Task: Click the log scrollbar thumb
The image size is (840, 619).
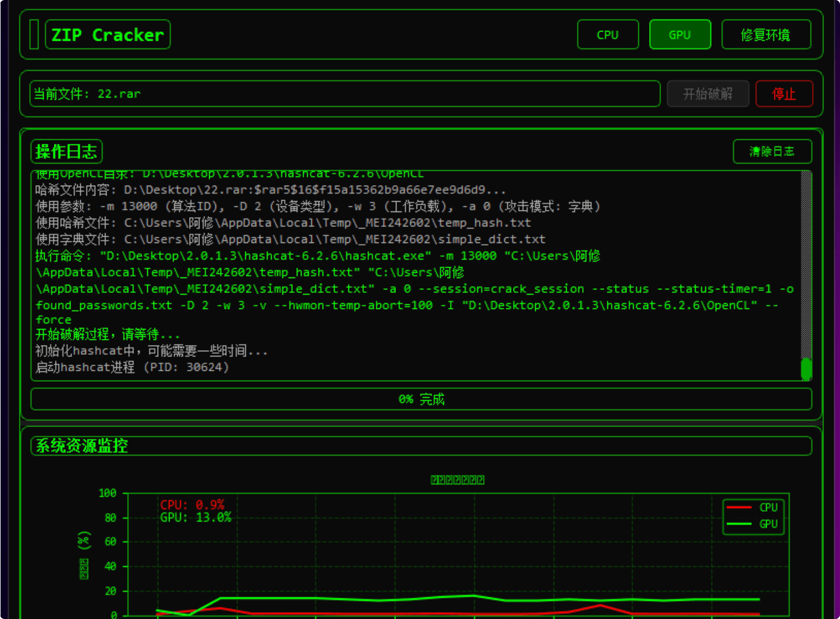Action: 806,369
